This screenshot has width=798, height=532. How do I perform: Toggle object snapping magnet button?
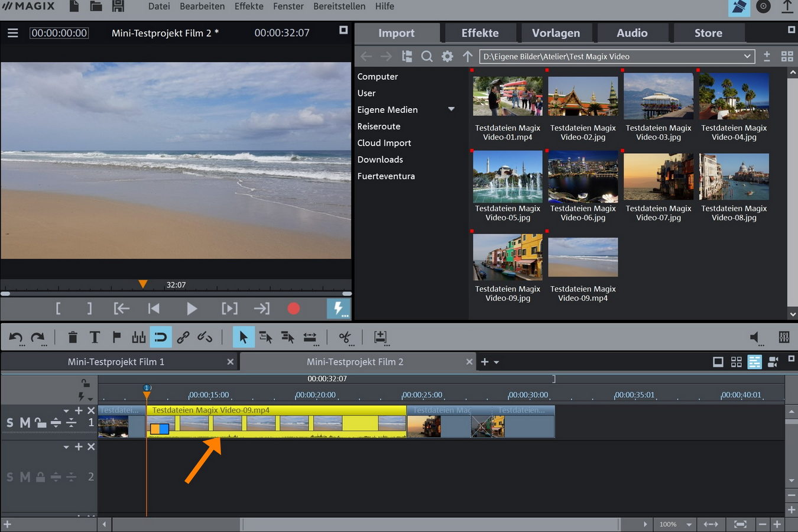(x=161, y=338)
